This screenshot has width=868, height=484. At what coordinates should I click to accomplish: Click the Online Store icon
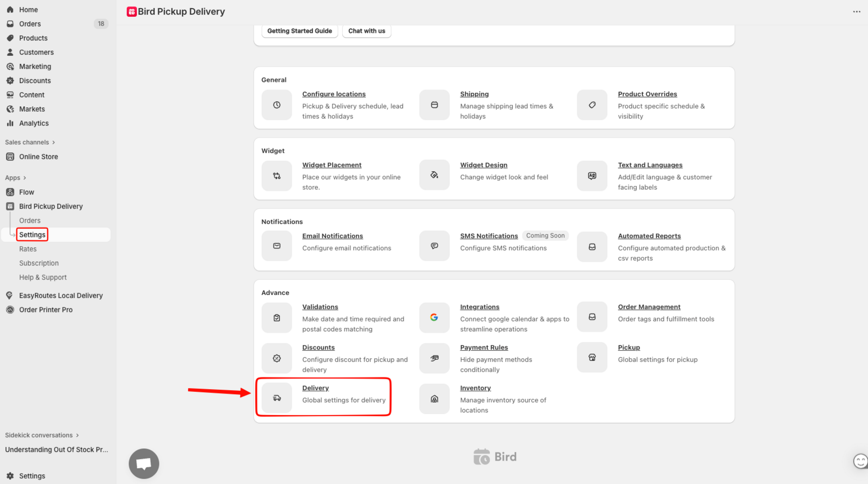click(10, 157)
